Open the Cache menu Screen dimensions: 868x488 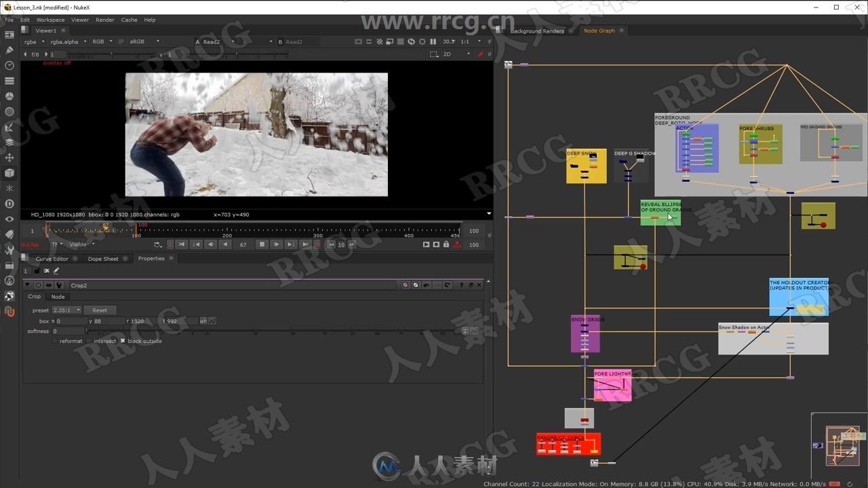pos(129,20)
